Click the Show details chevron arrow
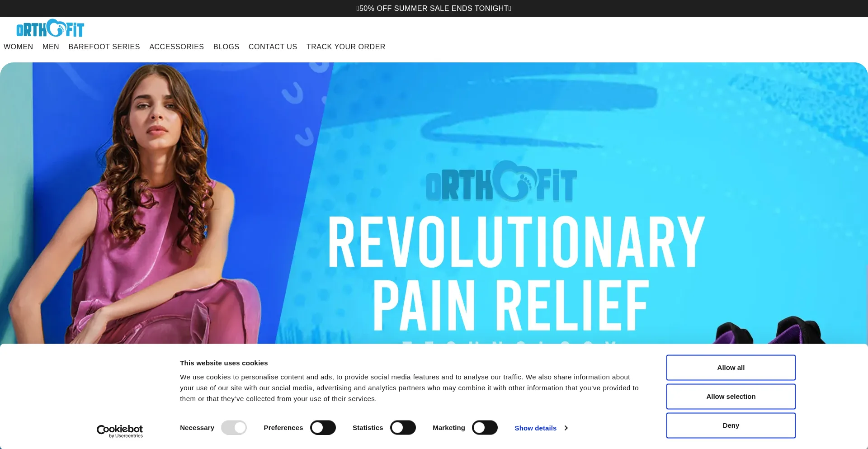The width and height of the screenshot is (868, 449). coord(566,428)
